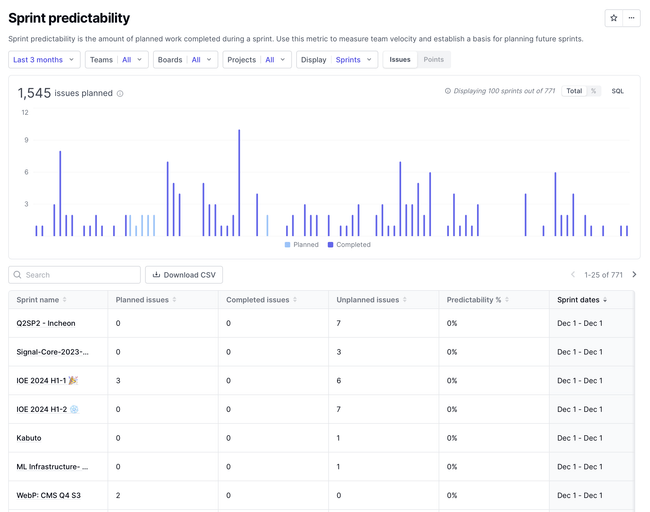Click Dec 1 - Dec 1 dates in Kabuto row
The height and width of the screenshot is (512, 650).
tap(580, 438)
